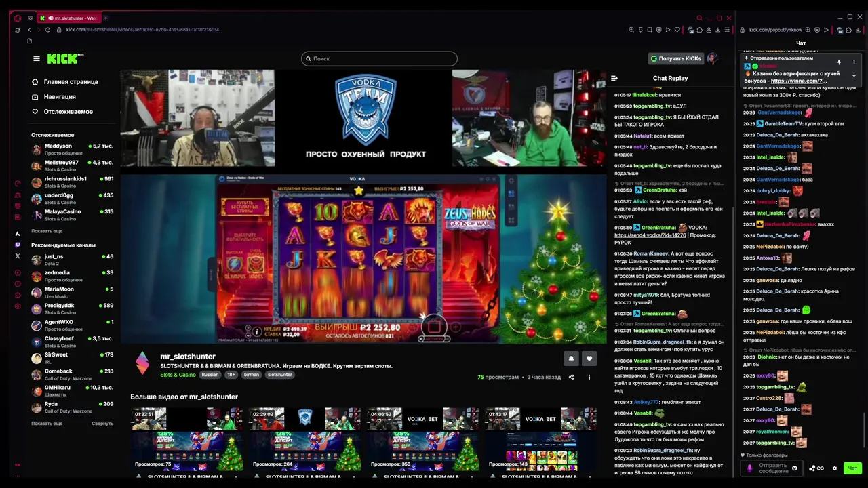Click the birman tag
This screenshot has height=488, width=868.
tap(252, 375)
